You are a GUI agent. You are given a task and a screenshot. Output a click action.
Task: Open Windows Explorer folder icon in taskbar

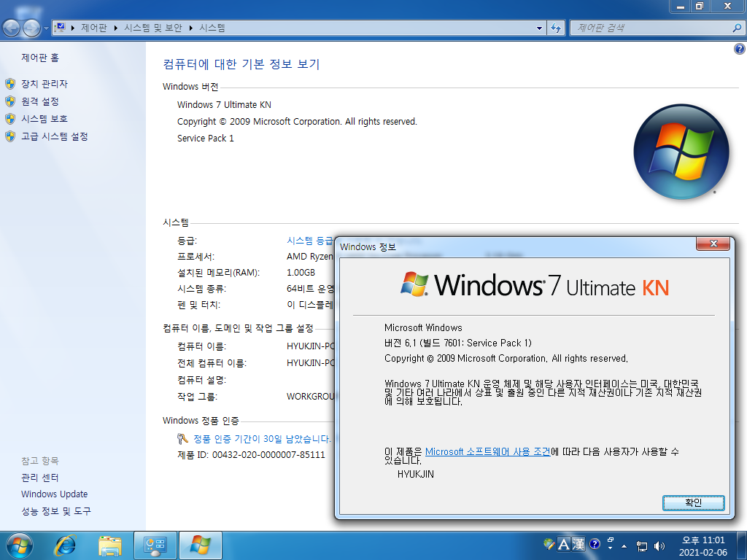click(x=110, y=545)
